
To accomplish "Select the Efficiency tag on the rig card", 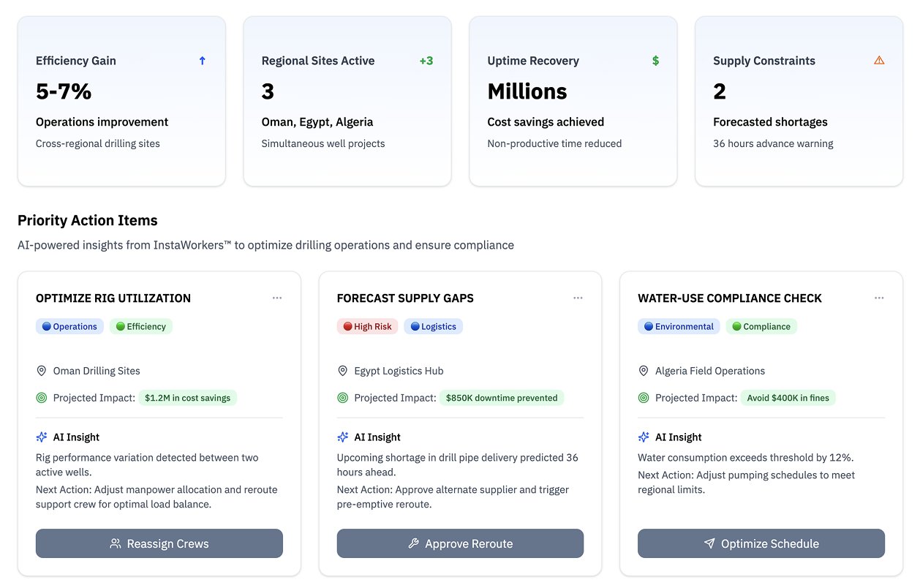I will [x=141, y=327].
